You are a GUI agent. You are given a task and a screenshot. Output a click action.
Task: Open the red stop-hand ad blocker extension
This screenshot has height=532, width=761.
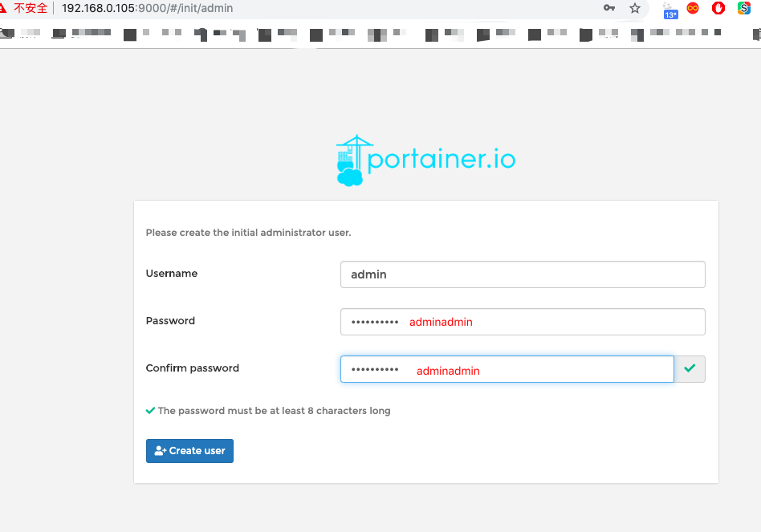point(718,8)
